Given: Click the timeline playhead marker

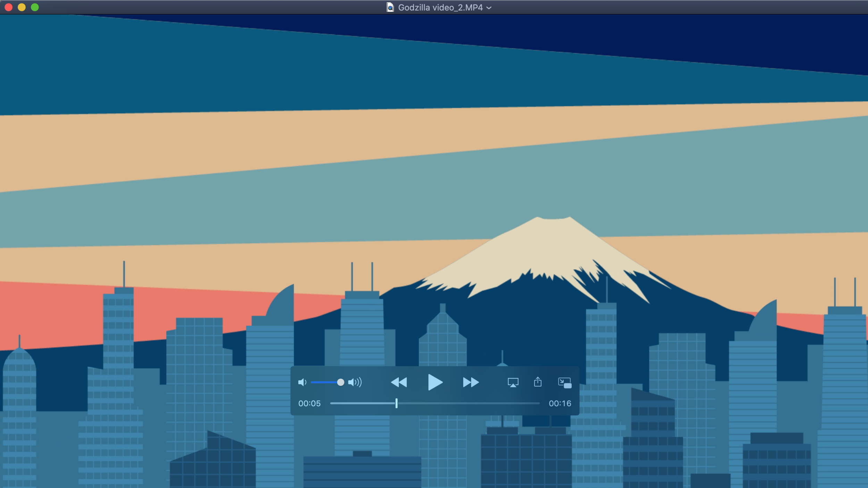Looking at the screenshot, I should click(397, 403).
